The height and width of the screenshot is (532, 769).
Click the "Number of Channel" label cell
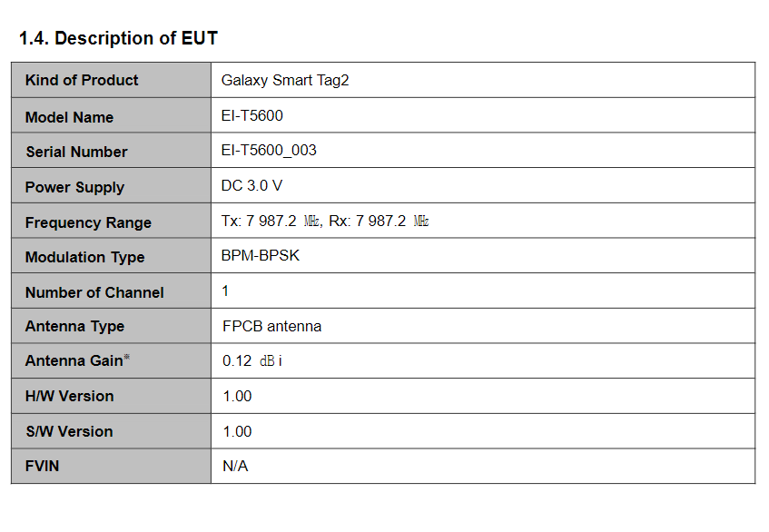[94, 292]
